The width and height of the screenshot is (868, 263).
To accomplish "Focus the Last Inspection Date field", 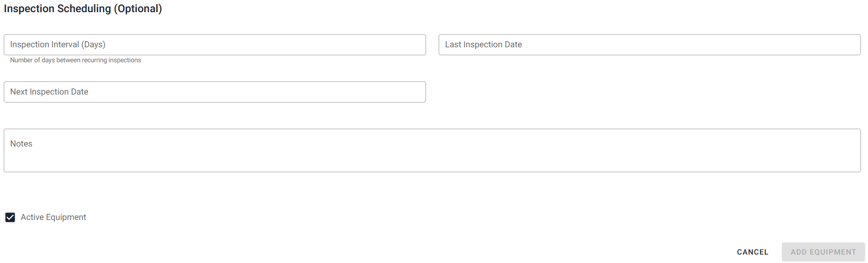I will click(649, 44).
